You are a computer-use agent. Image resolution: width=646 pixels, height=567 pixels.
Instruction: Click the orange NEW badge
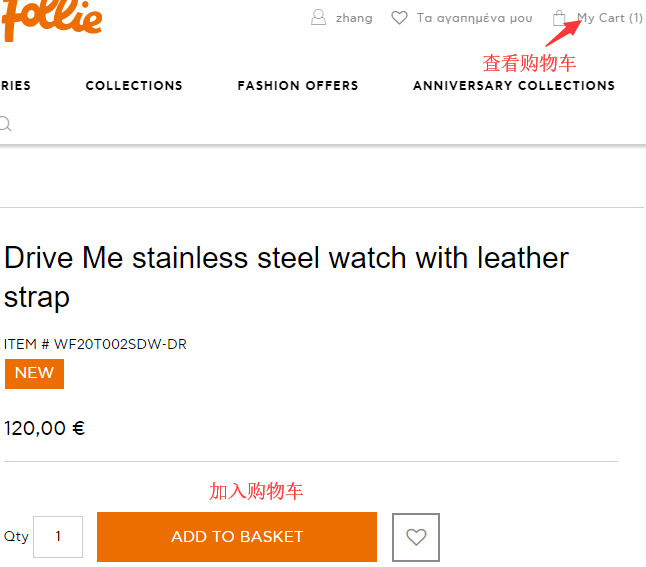pos(34,373)
